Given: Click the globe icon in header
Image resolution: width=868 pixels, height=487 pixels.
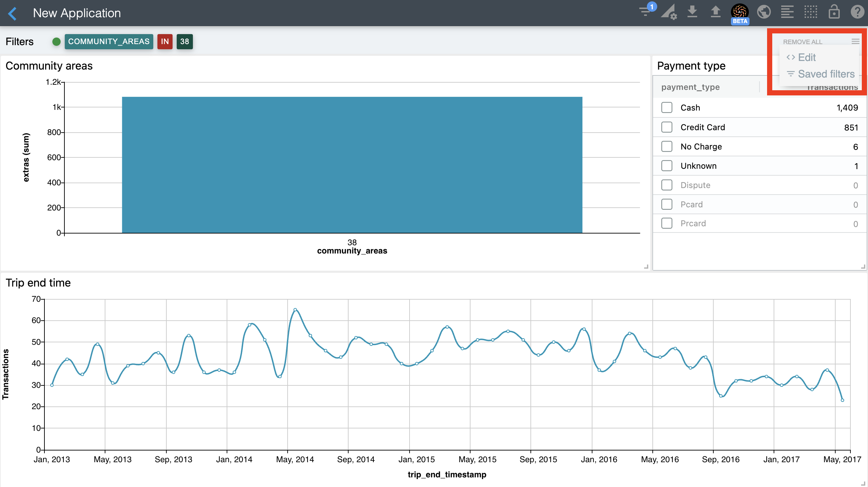Looking at the screenshot, I should 764,12.
